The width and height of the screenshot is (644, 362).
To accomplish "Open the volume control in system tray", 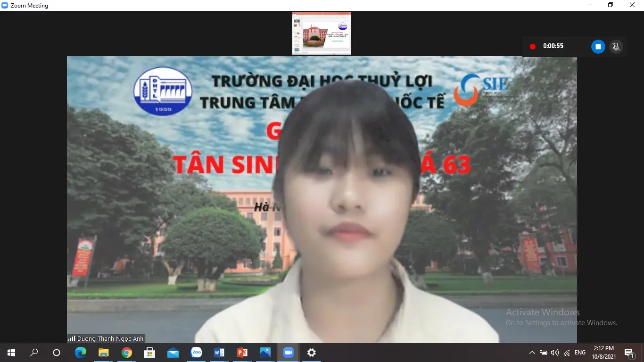I will [x=555, y=353].
